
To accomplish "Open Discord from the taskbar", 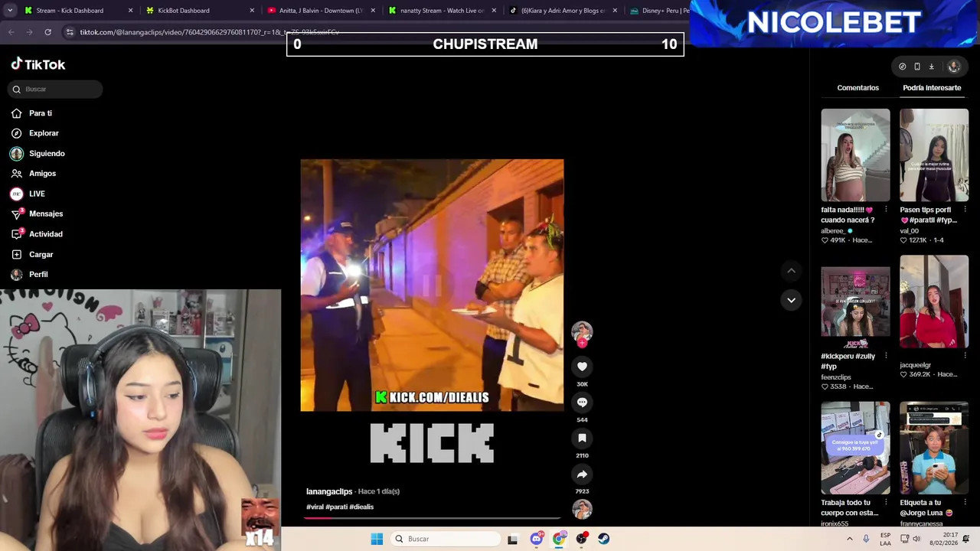I will tap(537, 539).
